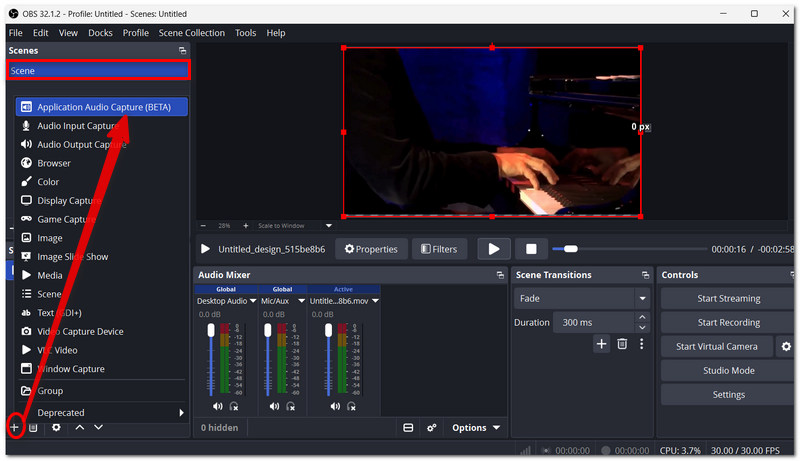Open the Profile menu
The width and height of the screenshot is (800, 461).
[136, 33]
